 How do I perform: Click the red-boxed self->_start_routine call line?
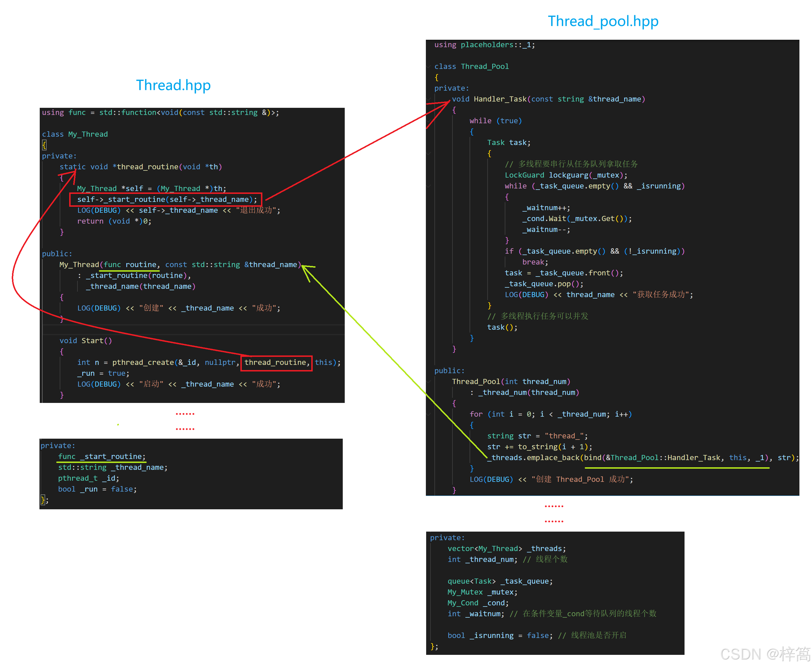[166, 200]
